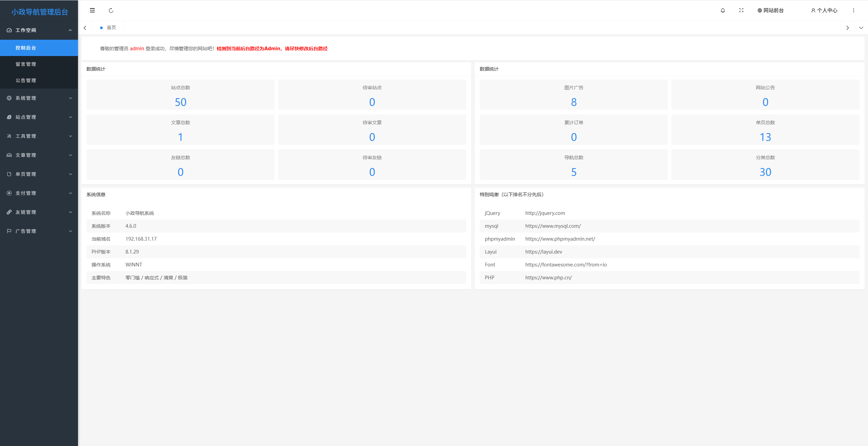Select 公告管理 in the sidebar

tap(26, 80)
